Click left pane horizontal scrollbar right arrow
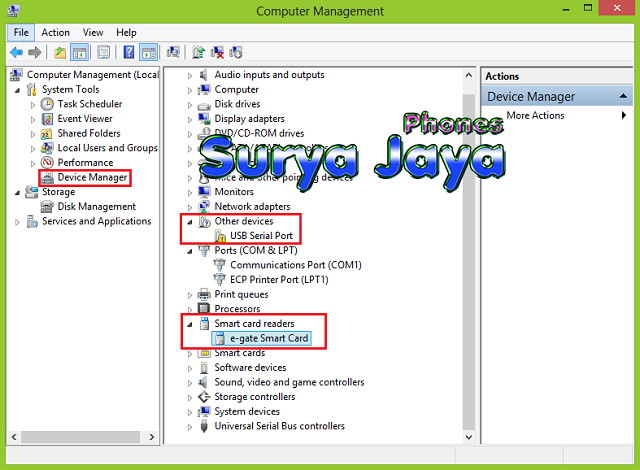 (x=152, y=437)
